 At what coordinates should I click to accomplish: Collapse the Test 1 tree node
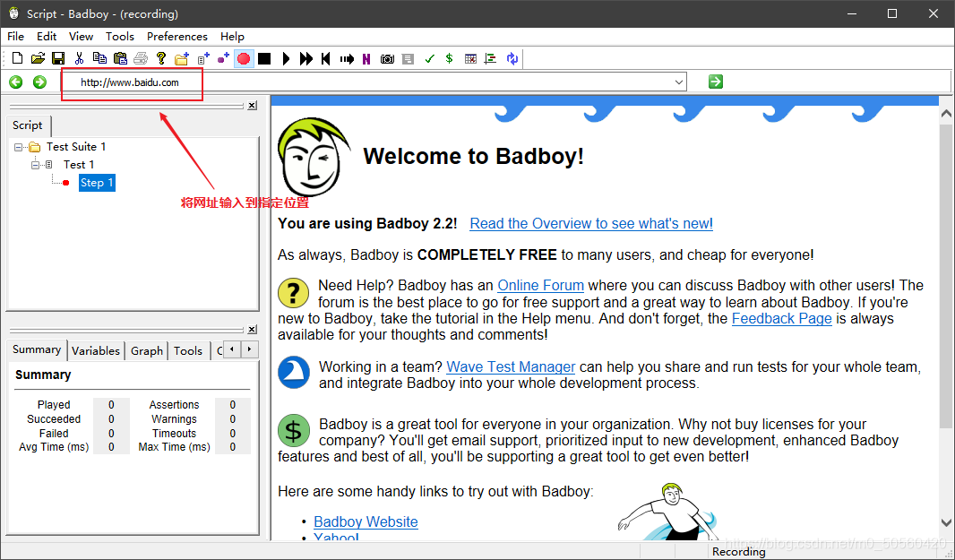click(x=35, y=165)
